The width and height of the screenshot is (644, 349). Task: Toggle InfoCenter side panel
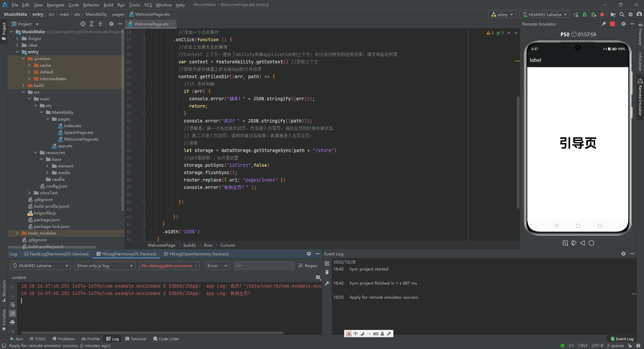tap(640, 61)
